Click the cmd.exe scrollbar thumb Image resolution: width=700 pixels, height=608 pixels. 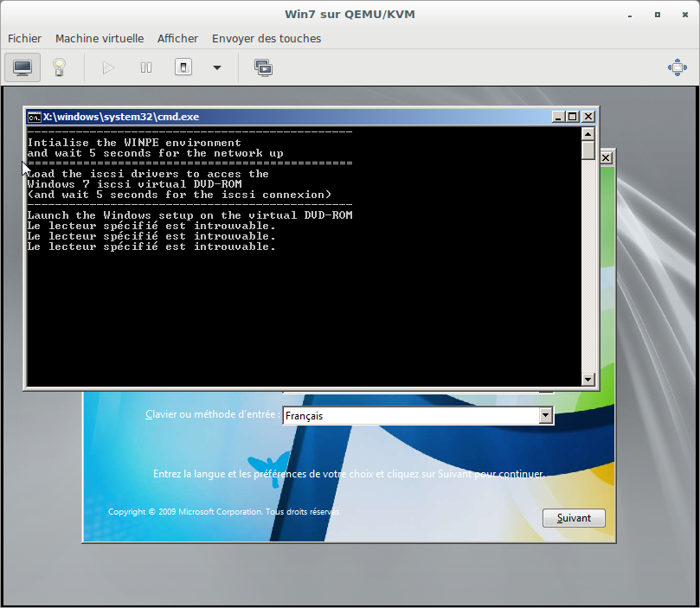pos(588,150)
